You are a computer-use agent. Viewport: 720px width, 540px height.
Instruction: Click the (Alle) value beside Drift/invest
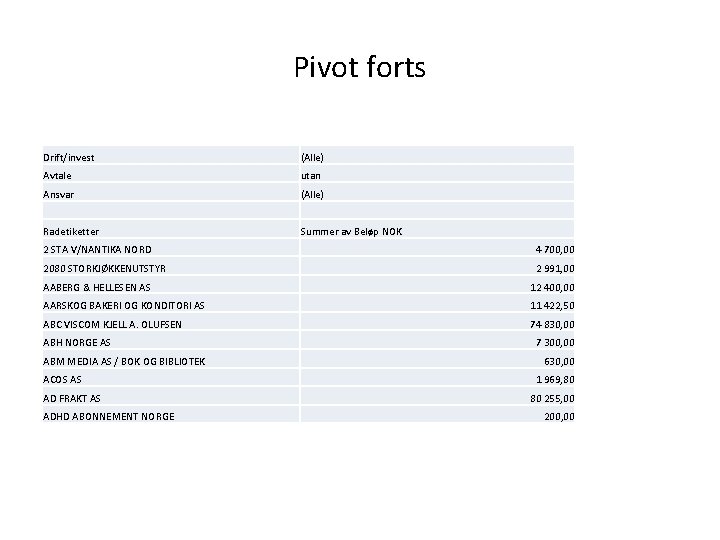coord(313,157)
